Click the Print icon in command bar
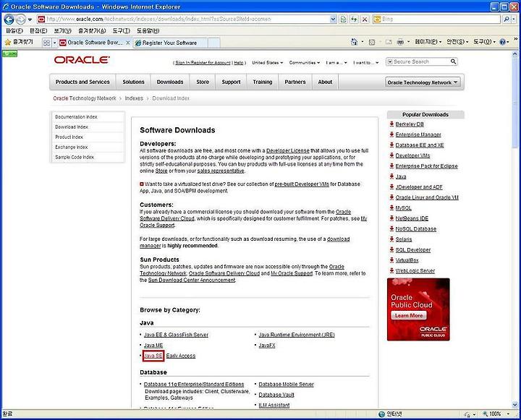 coord(400,42)
